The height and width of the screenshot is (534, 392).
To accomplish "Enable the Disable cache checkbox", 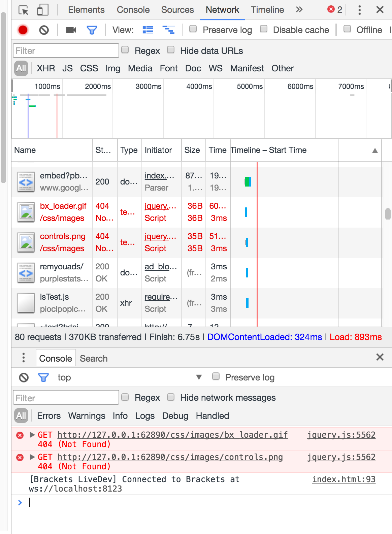I will point(264,29).
